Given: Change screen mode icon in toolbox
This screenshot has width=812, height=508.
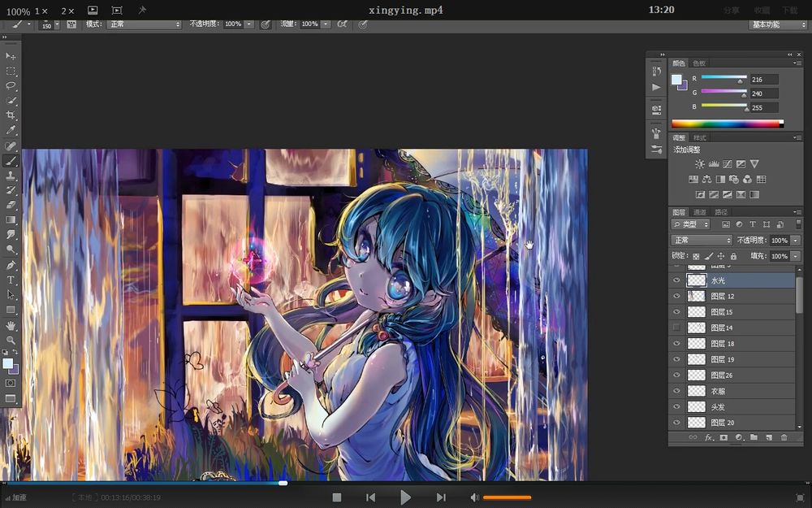Looking at the screenshot, I should click(x=11, y=398).
